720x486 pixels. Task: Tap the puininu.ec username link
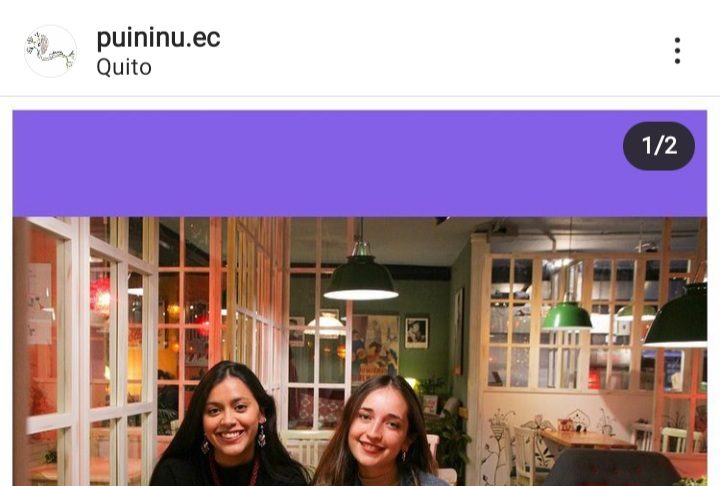click(158, 38)
